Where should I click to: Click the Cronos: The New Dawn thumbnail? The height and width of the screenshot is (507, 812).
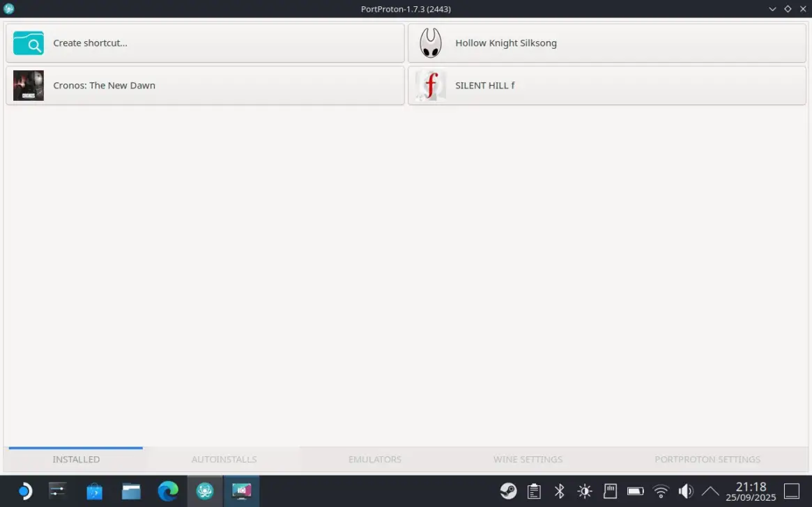[x=29, y=86]
